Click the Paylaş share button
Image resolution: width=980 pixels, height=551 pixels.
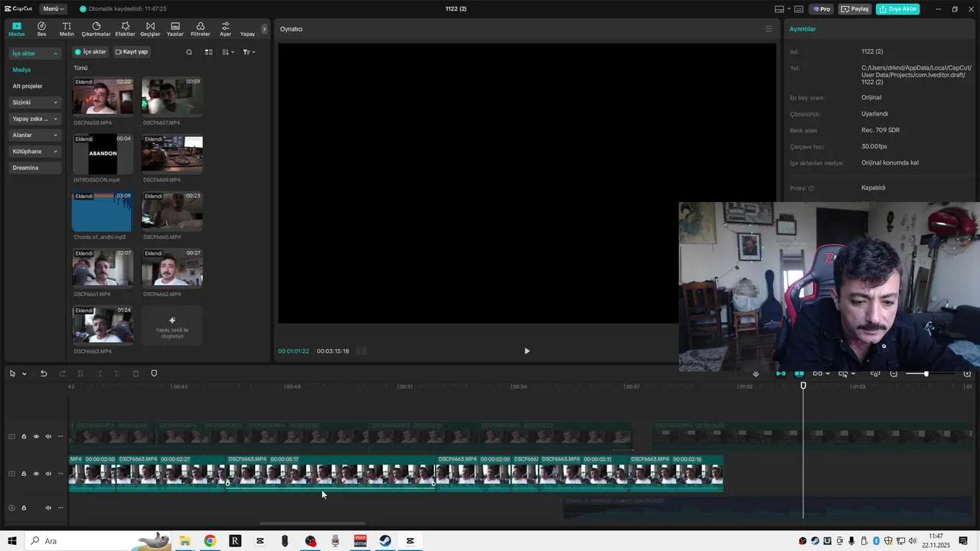click(x=855, y=9)
